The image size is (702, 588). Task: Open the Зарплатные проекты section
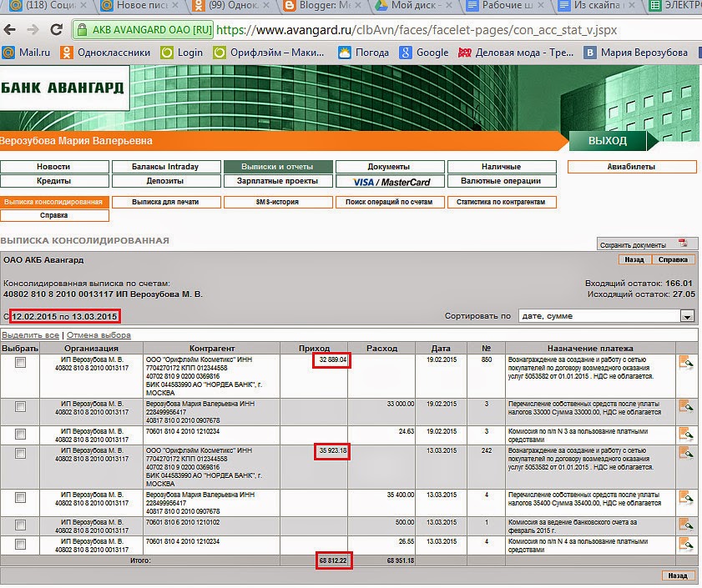click(278, 181)
